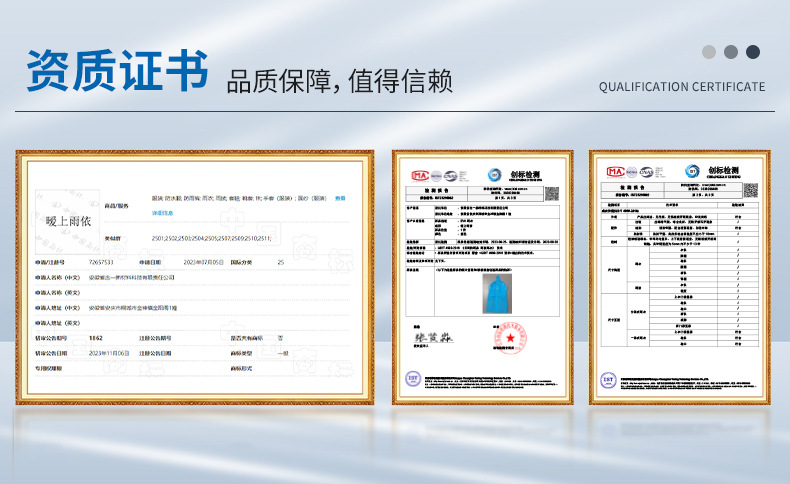The width and height of the screenshot is (790, 484).
Task: Click announcement date 2023年11月06日
Action: (x=109, y=353)
